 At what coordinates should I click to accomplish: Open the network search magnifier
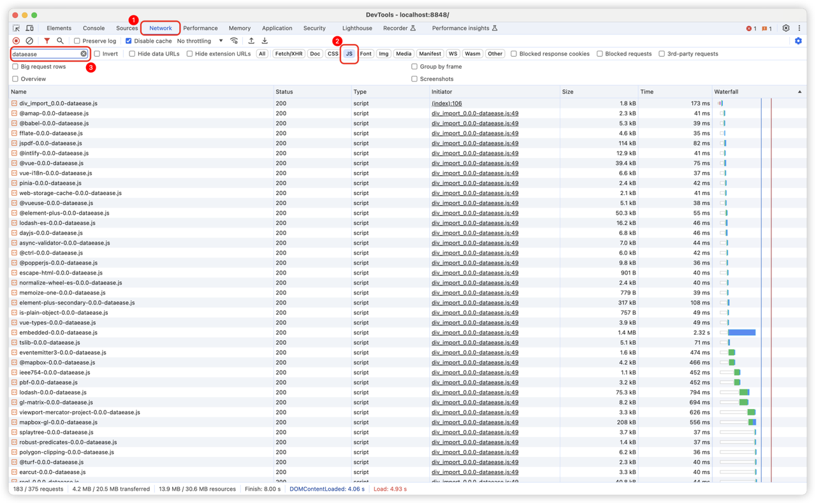(60, 41)
